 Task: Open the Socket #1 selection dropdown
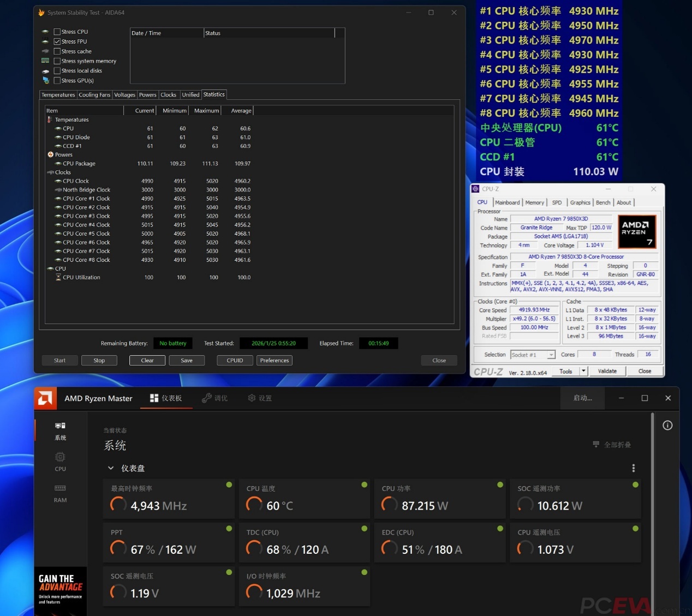551,355
